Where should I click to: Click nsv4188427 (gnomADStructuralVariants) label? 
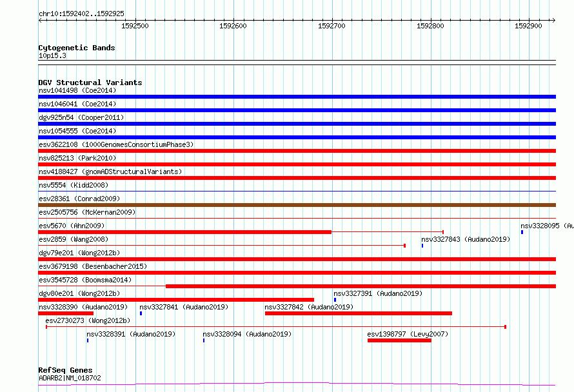click(110, 171)
